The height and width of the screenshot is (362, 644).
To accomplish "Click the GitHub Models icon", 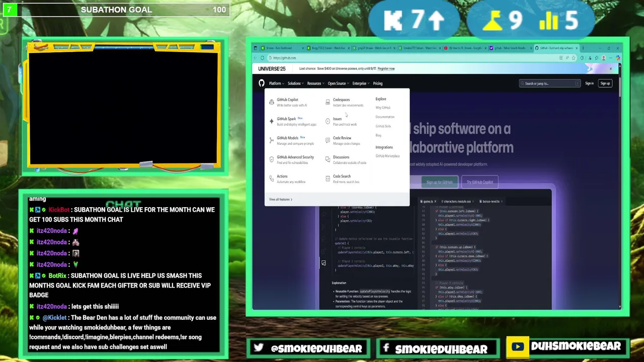I will point(272,140).
